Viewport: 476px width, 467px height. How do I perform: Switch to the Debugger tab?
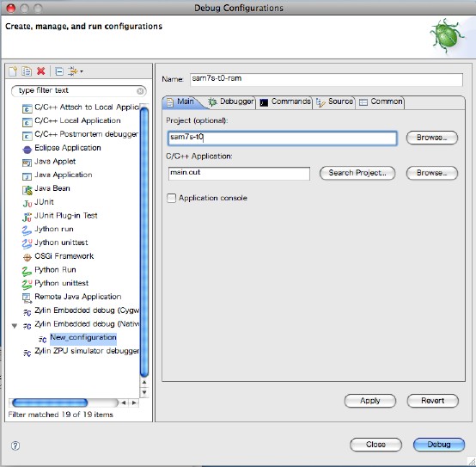(231, 101)
